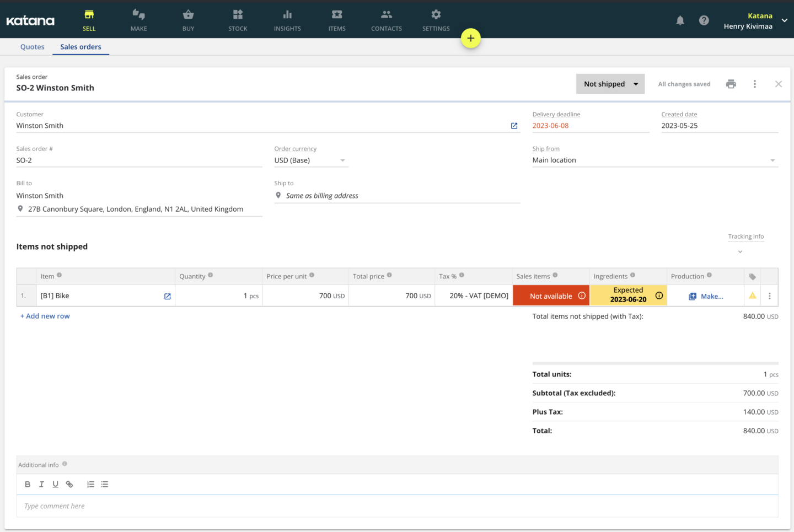Toggle underline formatting in comment editor
This screenshot has width=794, height=532.
(x=55, y=484)
